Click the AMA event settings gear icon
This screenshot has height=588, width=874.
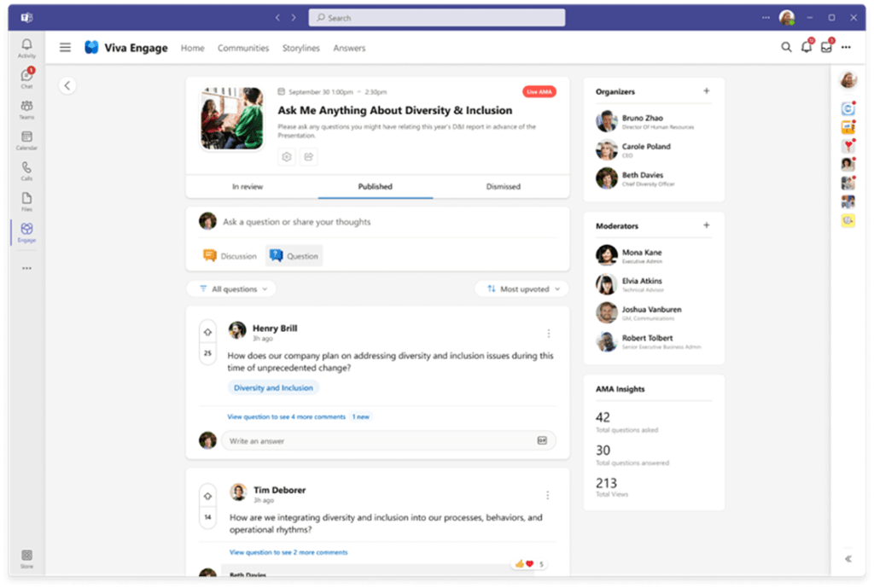point(287,157)
